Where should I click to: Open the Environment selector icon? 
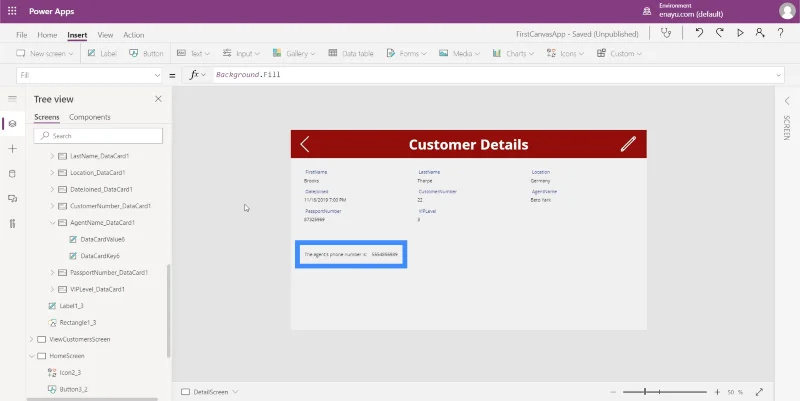click(x=646, y=11)
